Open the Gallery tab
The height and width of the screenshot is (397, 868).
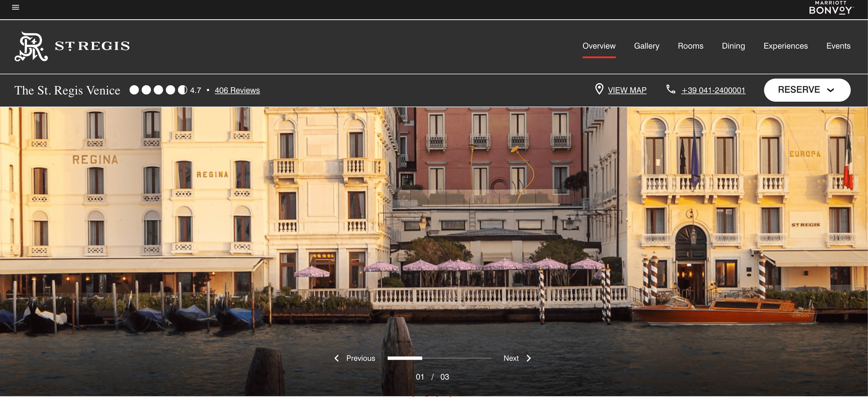[x=646, y=46]
